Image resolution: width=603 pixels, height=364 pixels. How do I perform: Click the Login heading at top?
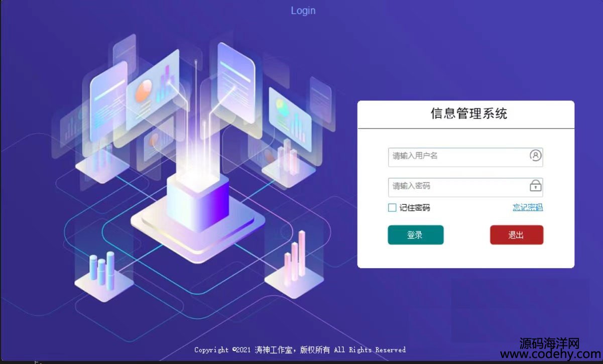(303, 11)
